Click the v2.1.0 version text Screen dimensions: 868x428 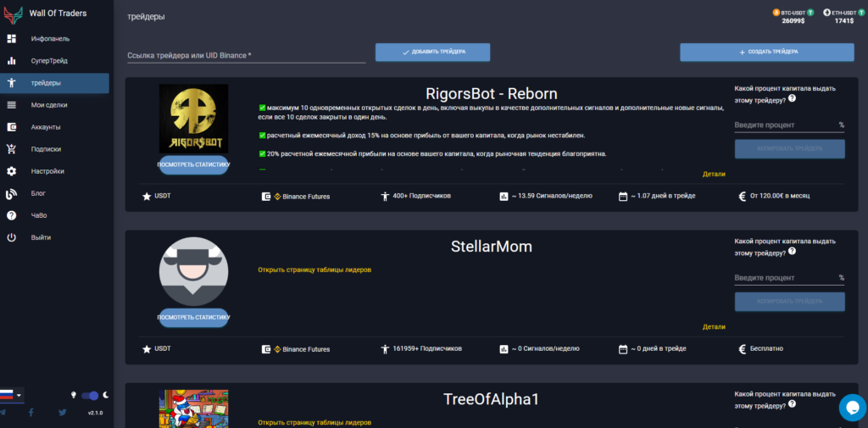(95, 413)
